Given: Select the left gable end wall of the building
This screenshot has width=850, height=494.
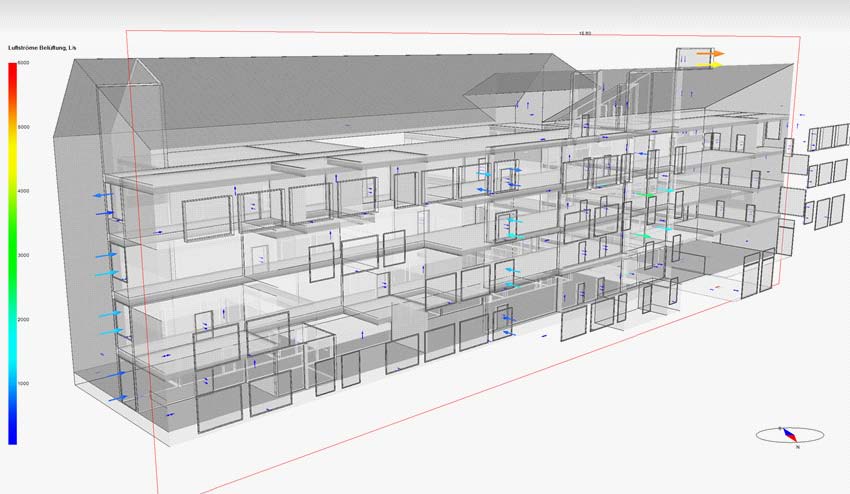Looking at the screenshot, I should 82,240.
